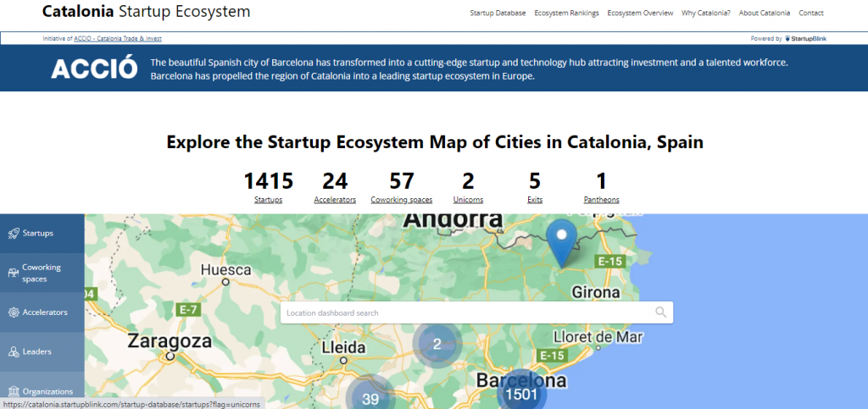The image size is (868, 409).
Task: View the Unicorns count link
Action: [468, 200]
